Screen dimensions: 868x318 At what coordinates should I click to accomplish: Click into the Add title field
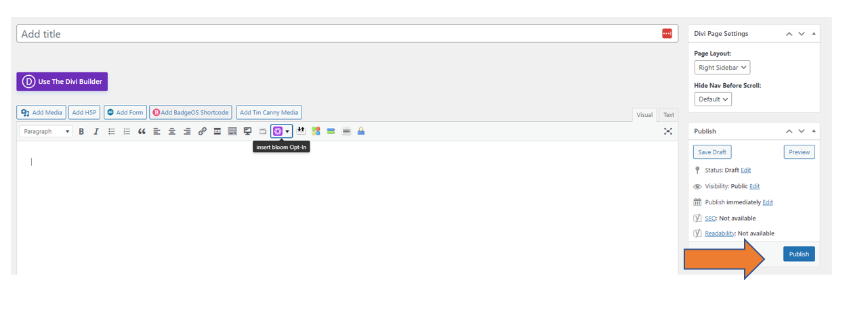(x=339, y=34)
